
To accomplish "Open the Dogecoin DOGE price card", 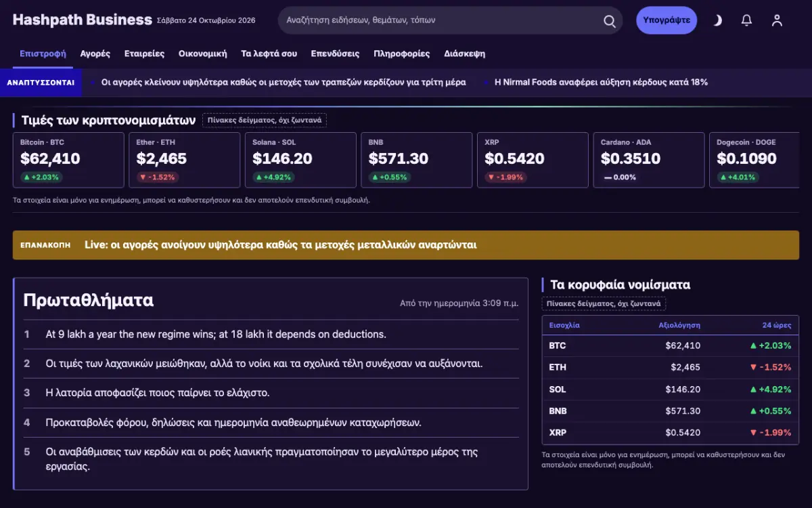I will [x=754, y=160].
